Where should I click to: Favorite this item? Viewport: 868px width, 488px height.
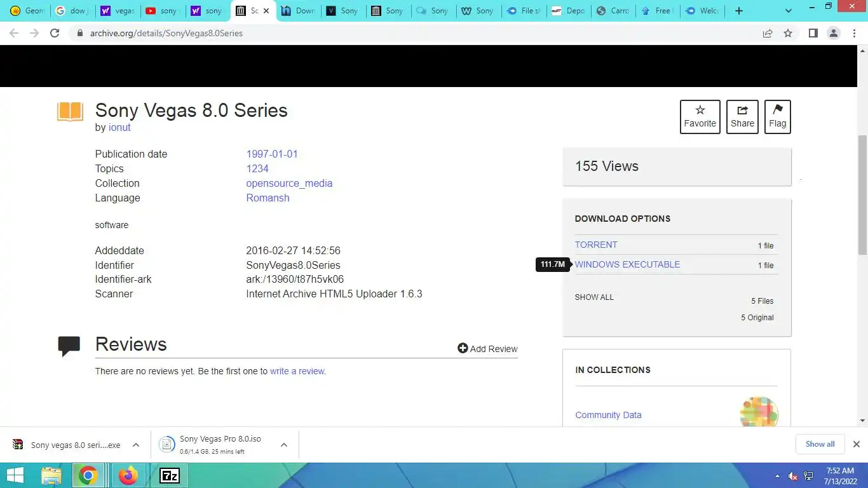pyautogui.click(x=700, y=117)
